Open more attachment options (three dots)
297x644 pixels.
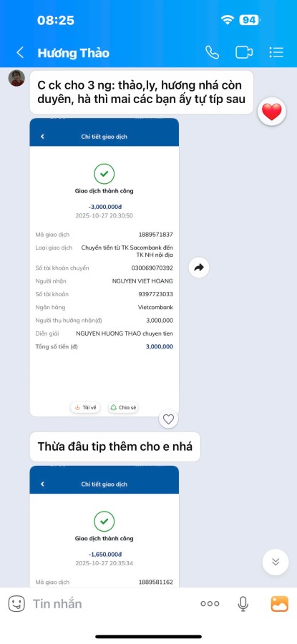pyautogui.click(x=210, y=603)
